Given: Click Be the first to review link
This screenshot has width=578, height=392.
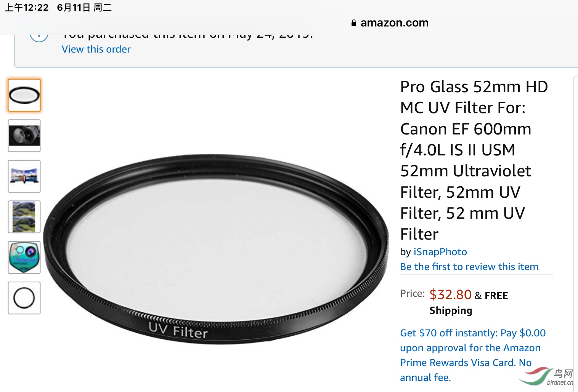Looking at the screenshot, I should pos(469,267).
